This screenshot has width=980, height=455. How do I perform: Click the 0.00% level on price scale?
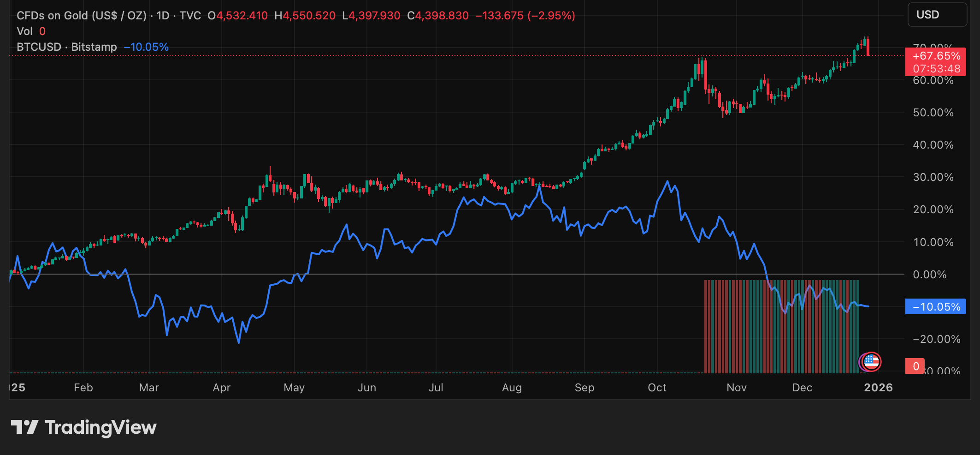(929, 275)
